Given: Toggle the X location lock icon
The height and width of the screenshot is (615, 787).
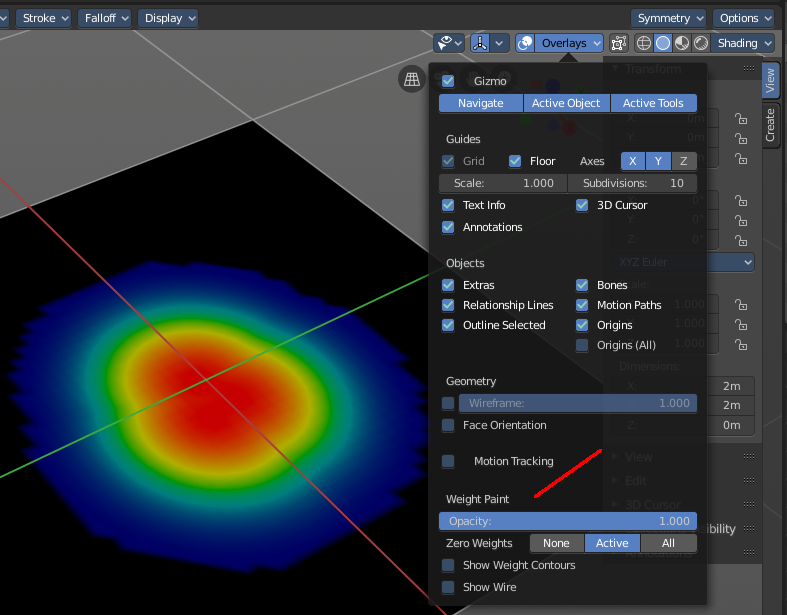Looking at the screenshot, I should pos(741,119).
